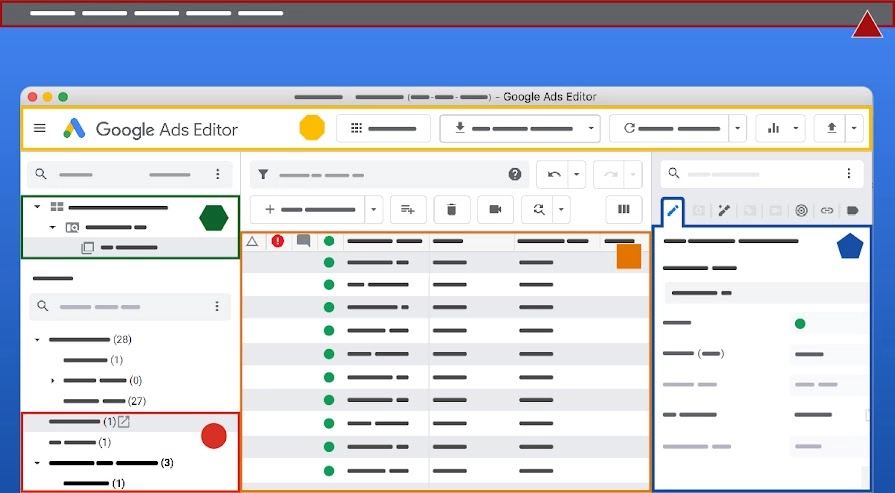Viewport: 895px width, 493px height.
Task: Click the filter funnel icon
Action: coord(263,175)
